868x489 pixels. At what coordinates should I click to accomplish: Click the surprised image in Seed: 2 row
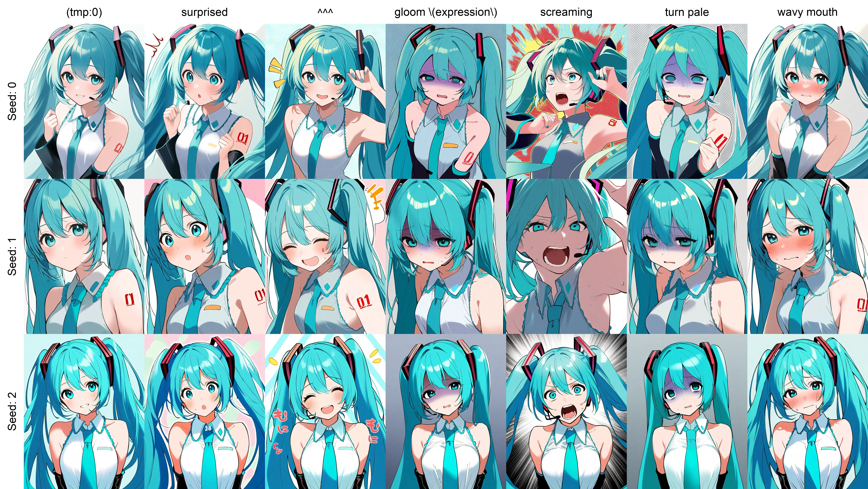point(205,411)
